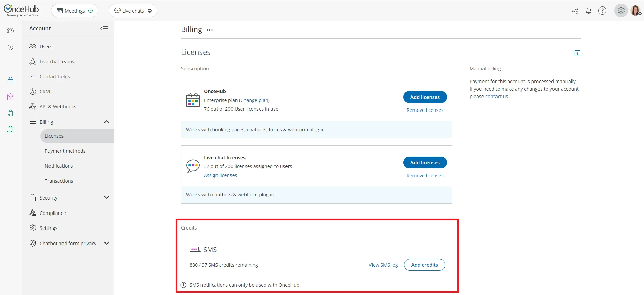644x295 pixels.
Task: Expand the Chatbot and form privacy chevron
Action: pyautogui.click(x=107, y=243)
